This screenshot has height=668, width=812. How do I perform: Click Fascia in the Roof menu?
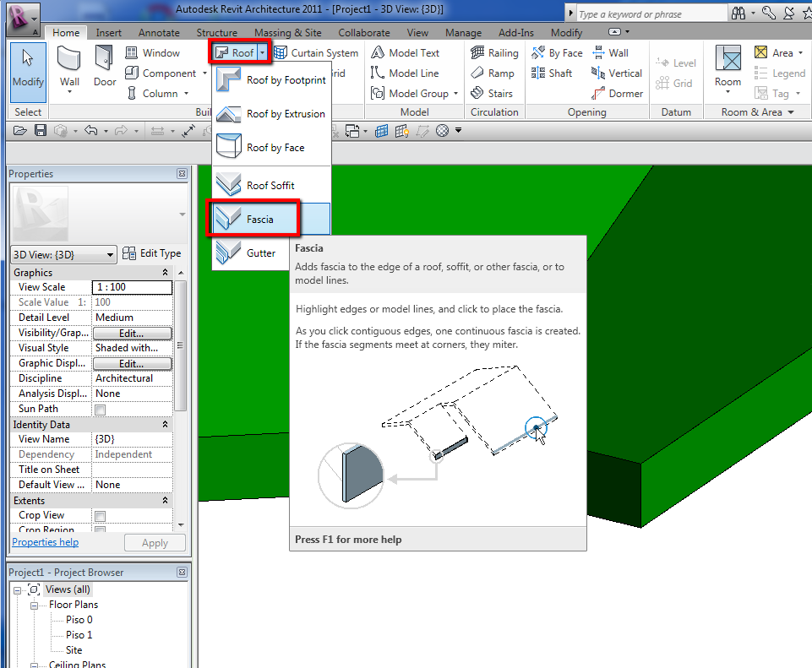(271, 219)
